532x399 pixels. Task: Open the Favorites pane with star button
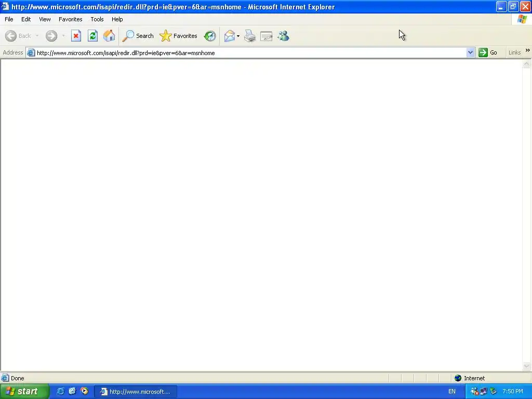pyautogui.click(x=179, y=36)
